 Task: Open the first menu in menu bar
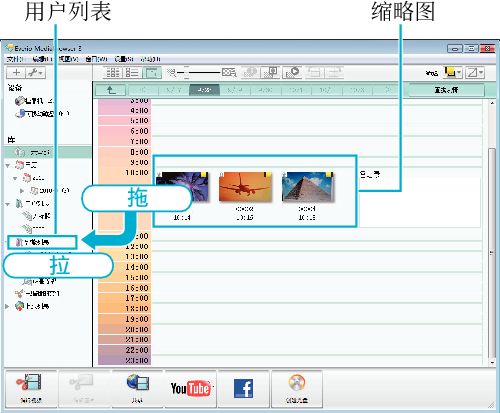pyautogui.click(x=16, y=59)
